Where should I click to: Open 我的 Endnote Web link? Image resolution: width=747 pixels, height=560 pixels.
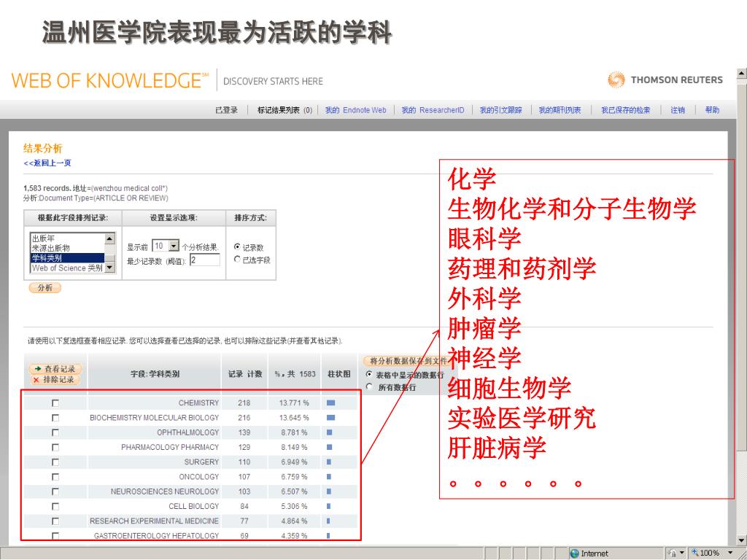[x=355, y=110]
